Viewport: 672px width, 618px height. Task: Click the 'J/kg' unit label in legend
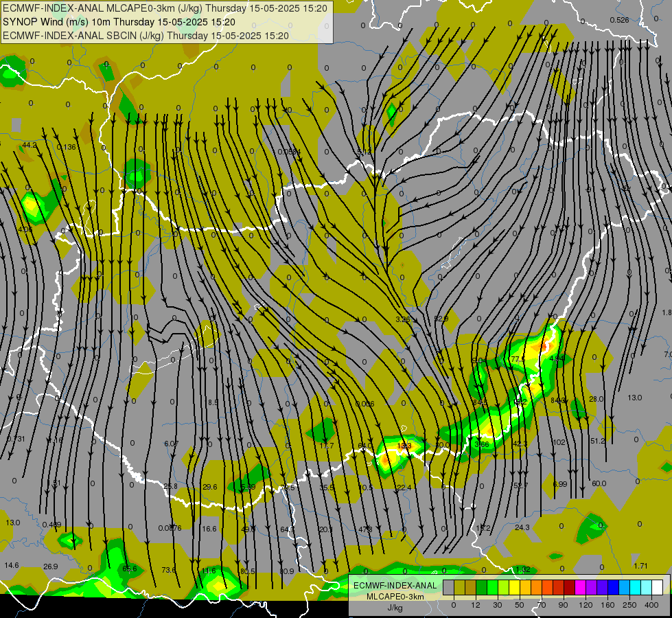(395, 608)
